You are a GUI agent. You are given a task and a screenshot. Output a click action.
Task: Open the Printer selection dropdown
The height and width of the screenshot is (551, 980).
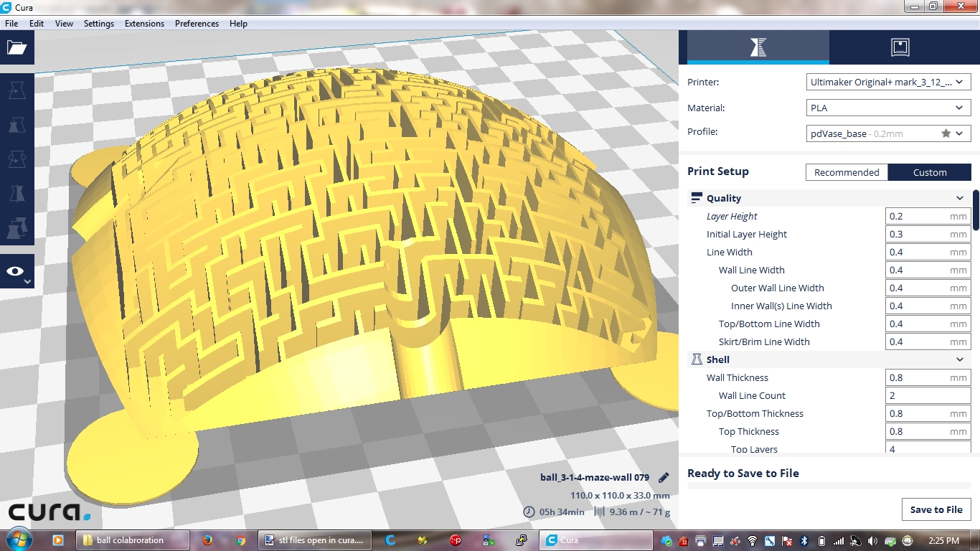coord(888,82)
